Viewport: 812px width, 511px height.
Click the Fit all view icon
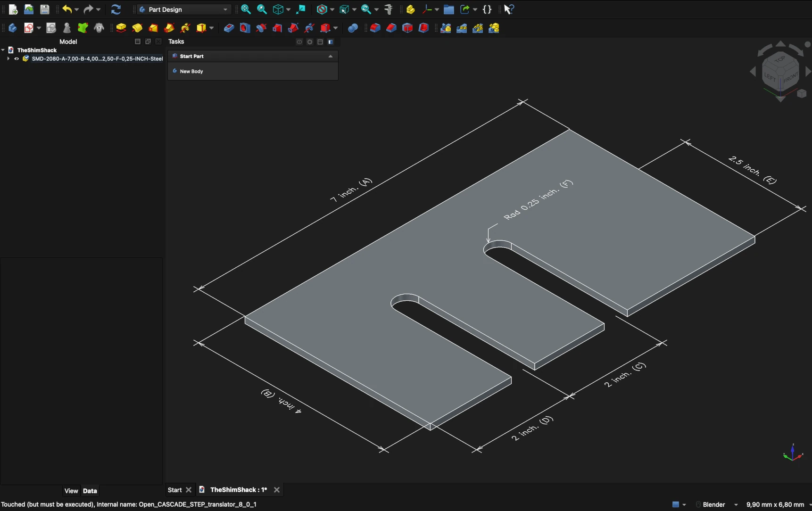pyautogui.click(x=246, y=9)
